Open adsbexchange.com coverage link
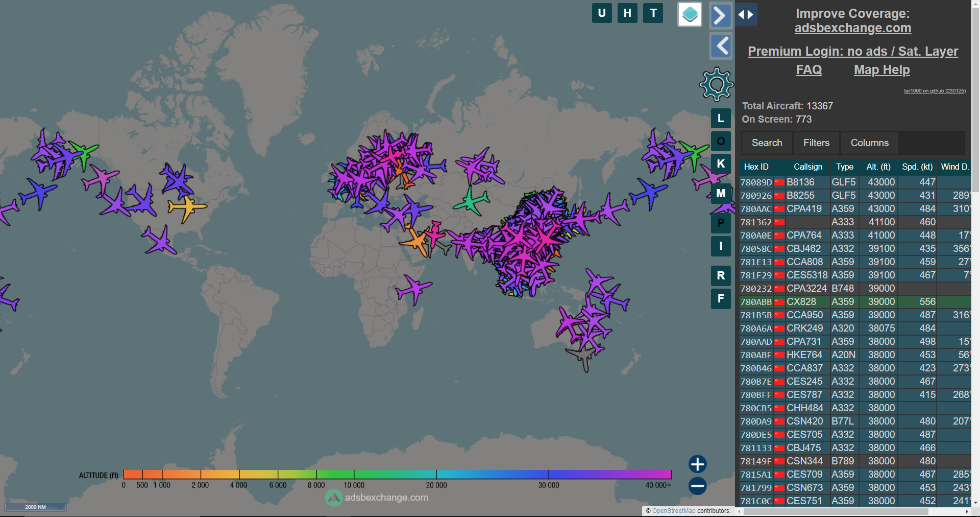 tap(852, 28)
